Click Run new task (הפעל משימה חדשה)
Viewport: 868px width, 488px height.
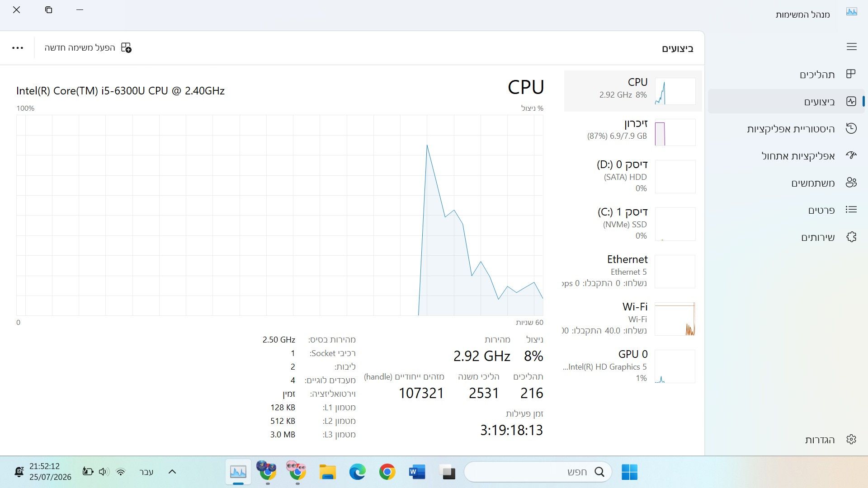point(88,47)
